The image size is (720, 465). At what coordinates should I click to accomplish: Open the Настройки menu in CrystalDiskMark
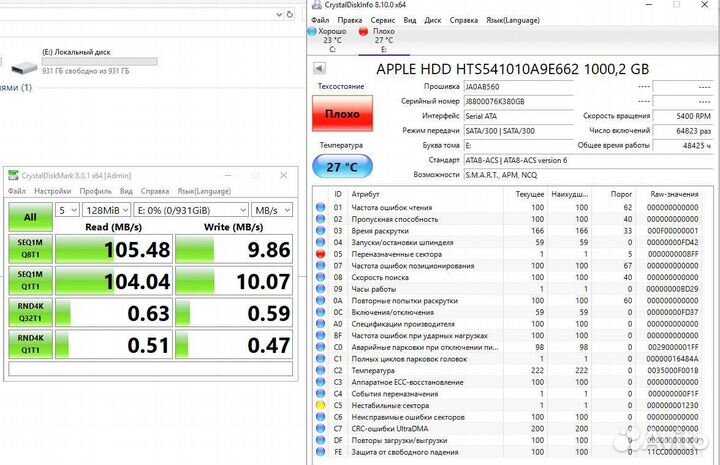pyautogui.click(x=53, y=191)
